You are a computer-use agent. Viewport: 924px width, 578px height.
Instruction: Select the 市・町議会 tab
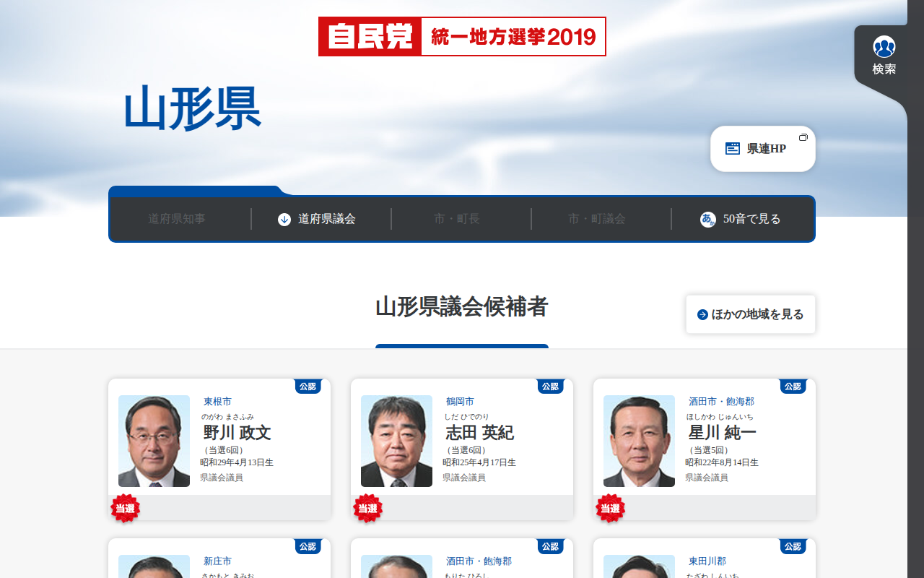coord(597,219)
